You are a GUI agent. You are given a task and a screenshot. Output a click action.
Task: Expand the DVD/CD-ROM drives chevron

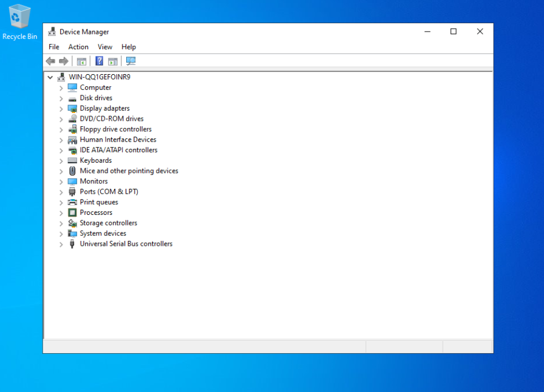61,119
